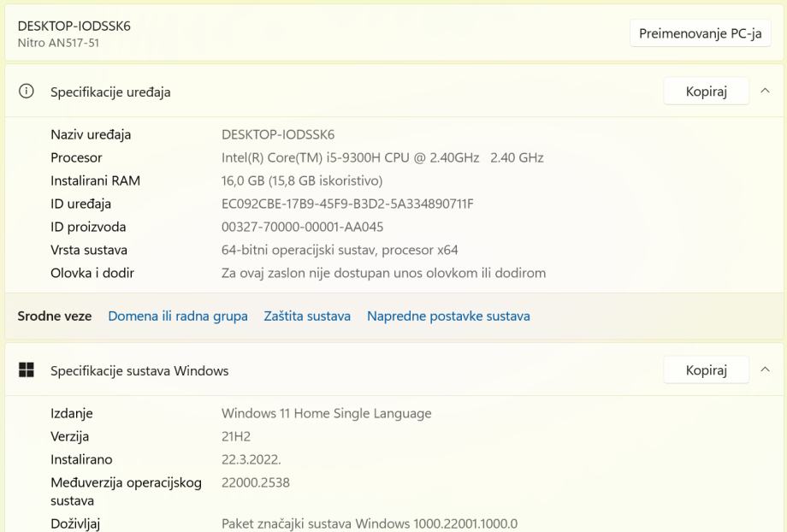Click the 21H2 version value
Screen dimensions: 787x532
point(235,436)
